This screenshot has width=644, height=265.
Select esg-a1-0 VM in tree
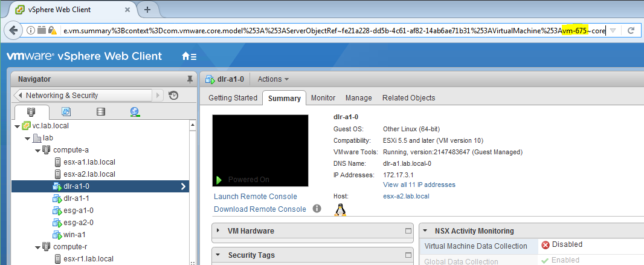point(79,211)
